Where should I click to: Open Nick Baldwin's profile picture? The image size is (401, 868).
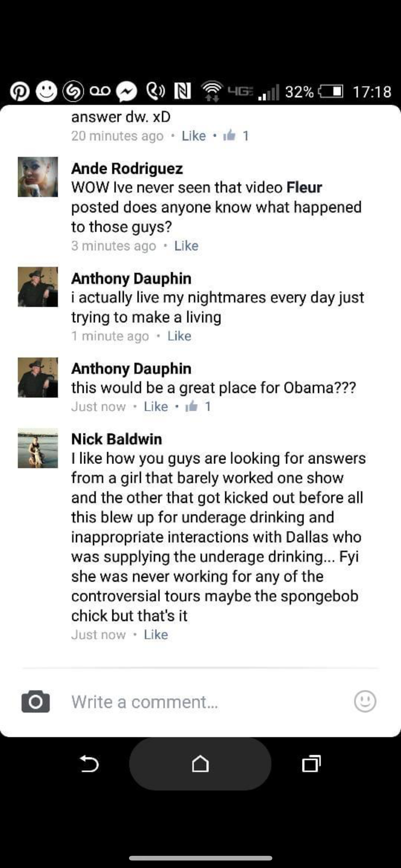point(38,448)
